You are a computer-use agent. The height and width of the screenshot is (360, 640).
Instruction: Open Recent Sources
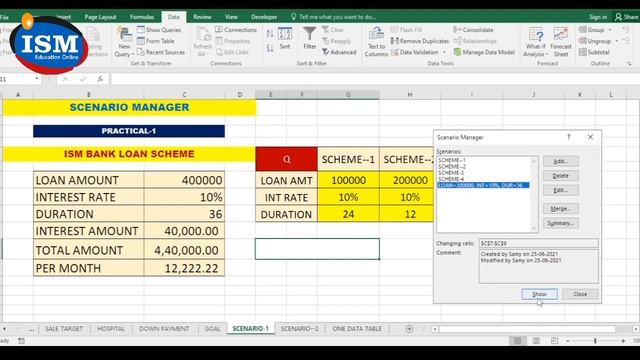(161, 52)
